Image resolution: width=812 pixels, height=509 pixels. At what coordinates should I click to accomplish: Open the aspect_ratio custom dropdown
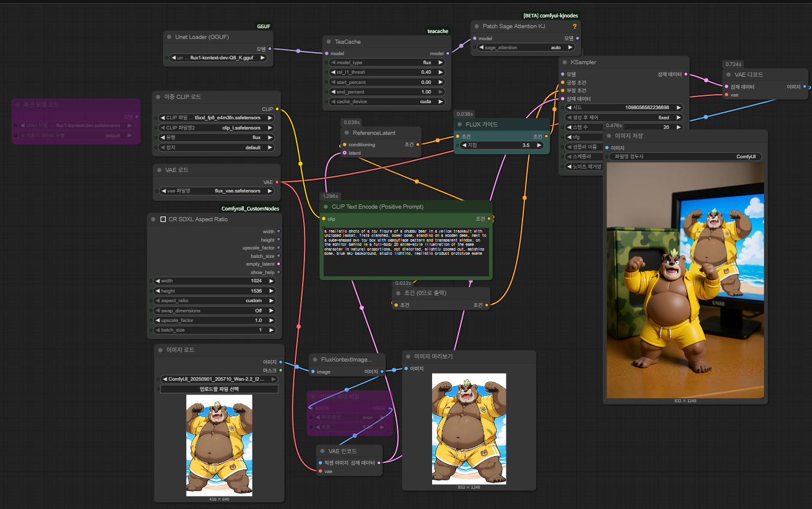pyautogui.click(x=215, y=300)
